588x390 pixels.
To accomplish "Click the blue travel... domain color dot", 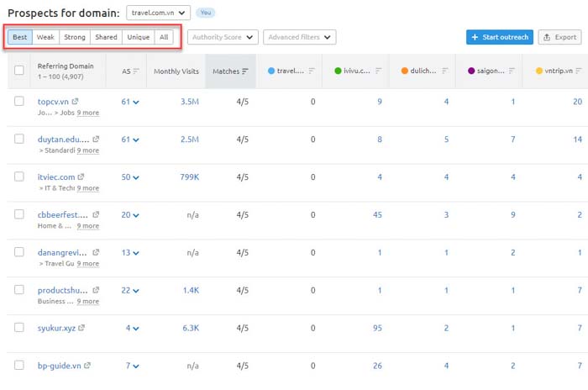I will point(271,71).
